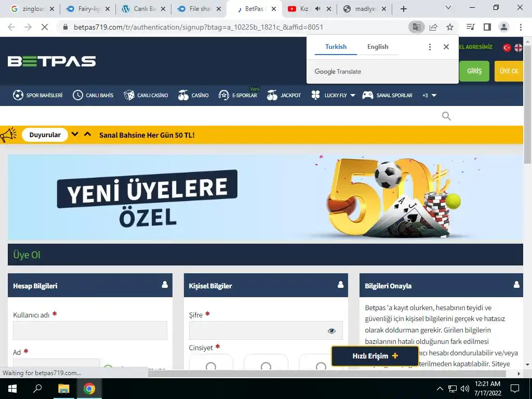The width and height of the screenshot is (532, 399).
Task: Select the English flag language icon
Action: pyautogui.click(x=518, y=48)
